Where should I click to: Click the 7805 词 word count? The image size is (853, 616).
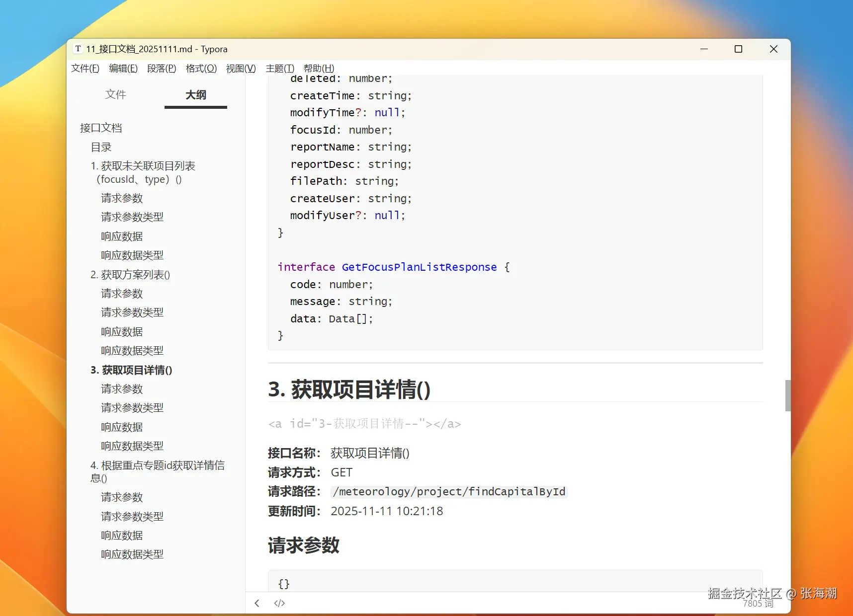[758, 603]
